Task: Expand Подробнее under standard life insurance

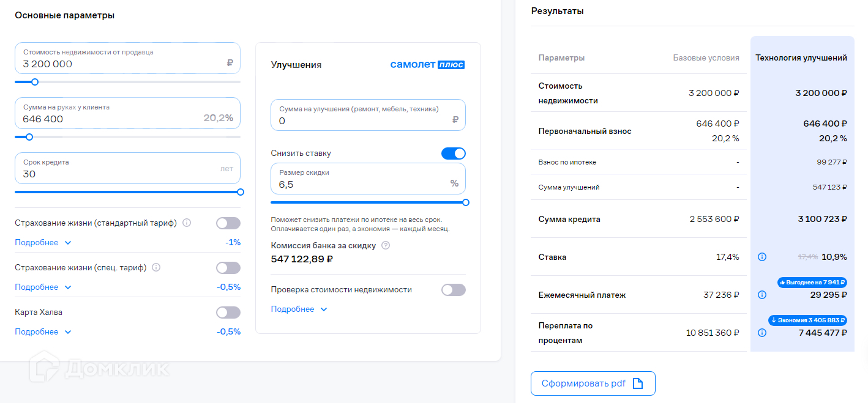Action: coord(43,243)
